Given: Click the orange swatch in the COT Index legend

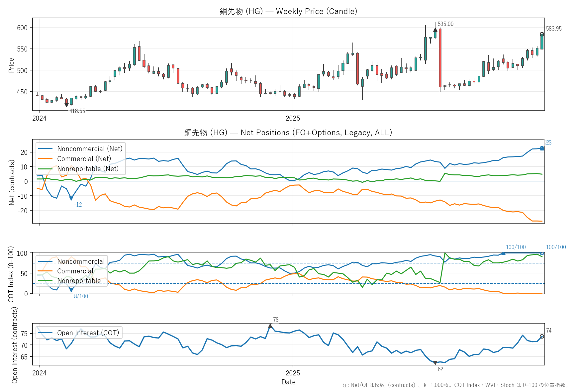Looking at the screenshot, I should pyautogui.click(x=46, y=271).
